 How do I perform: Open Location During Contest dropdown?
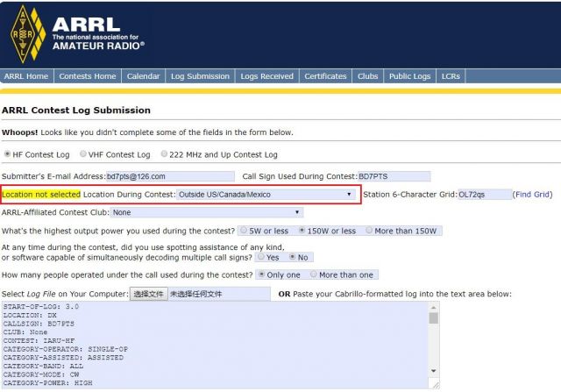tap(266, 195)
